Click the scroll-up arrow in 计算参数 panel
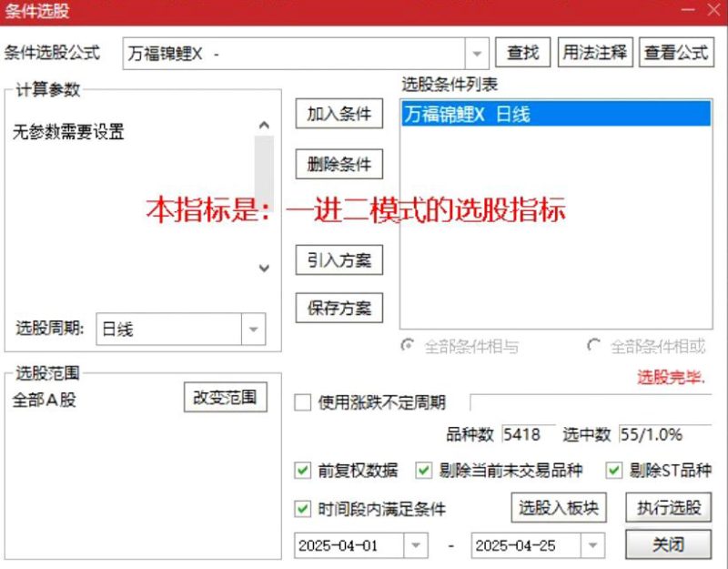Image resolution: width=728 pixels, height=569 pixels. coord(264,123)
